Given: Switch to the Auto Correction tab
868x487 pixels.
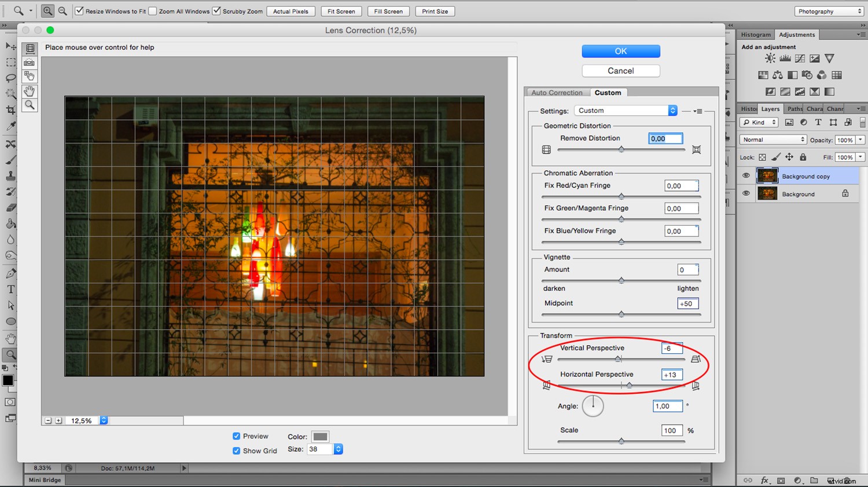Looking at the screenshot, I should click(556, 92).
